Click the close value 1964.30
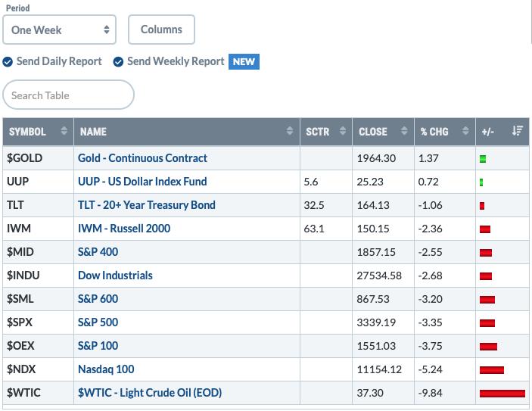The width and height of the screenshot is (532, 411). [x=376, y=158]
